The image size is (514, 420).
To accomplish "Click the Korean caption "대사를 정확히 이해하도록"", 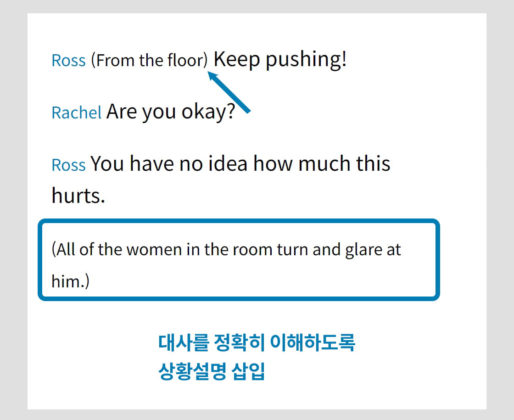I will (x=257, y=343).
